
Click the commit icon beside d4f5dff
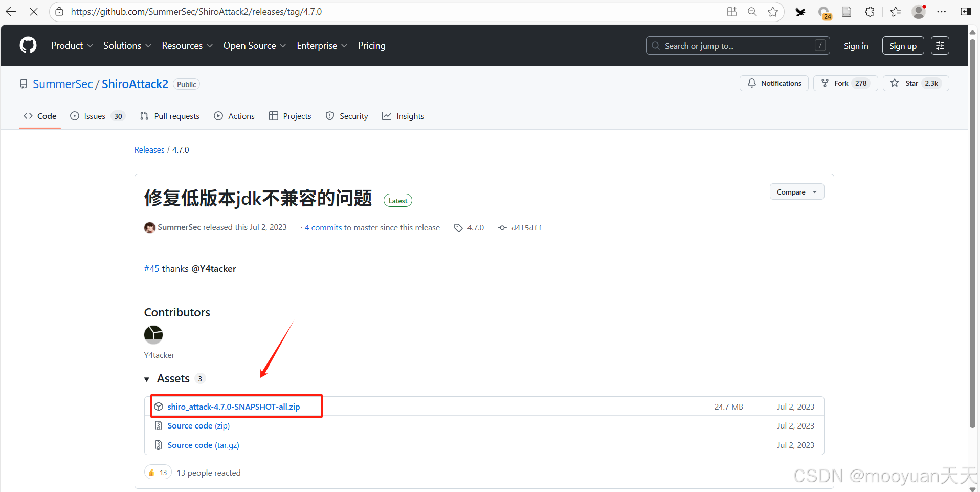coord(502,228)
